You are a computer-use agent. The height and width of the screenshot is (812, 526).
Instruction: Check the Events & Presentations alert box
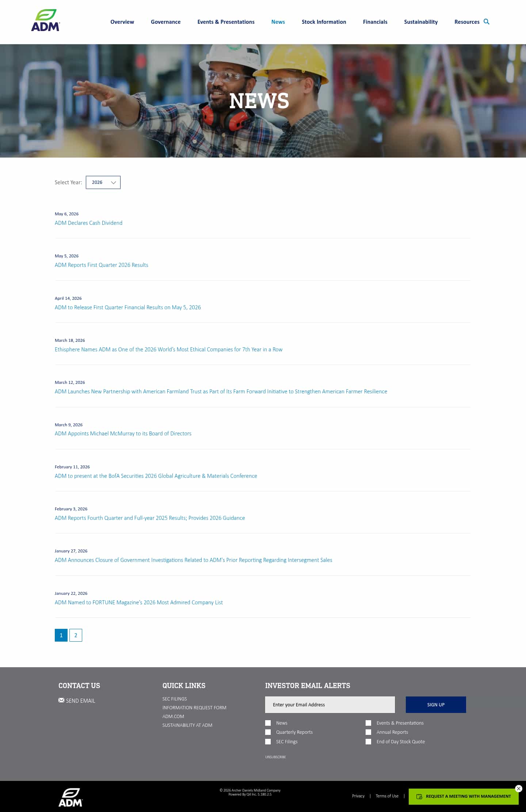pos(369,723)
